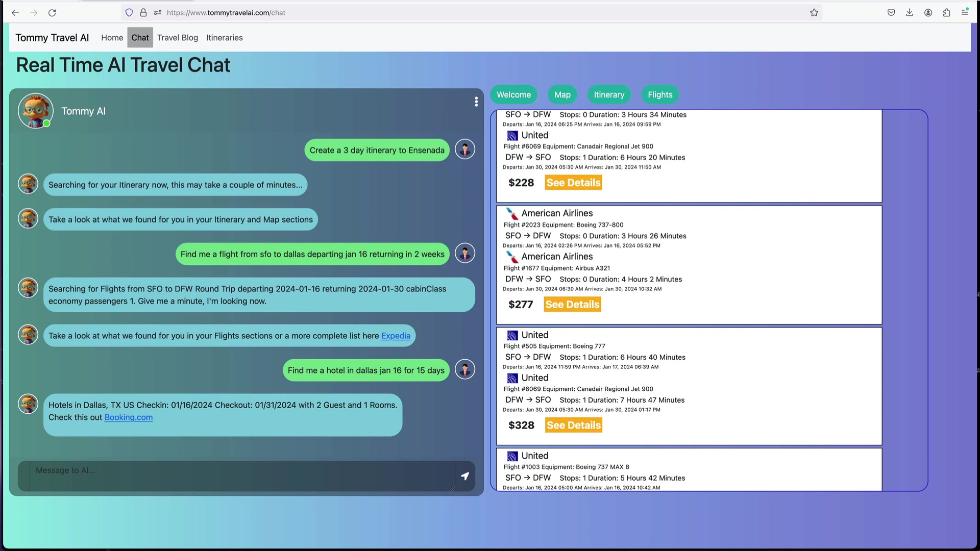980x551 pixels.
Task: Click the United logo for Flight #505
Action: [x=512, y=335]
